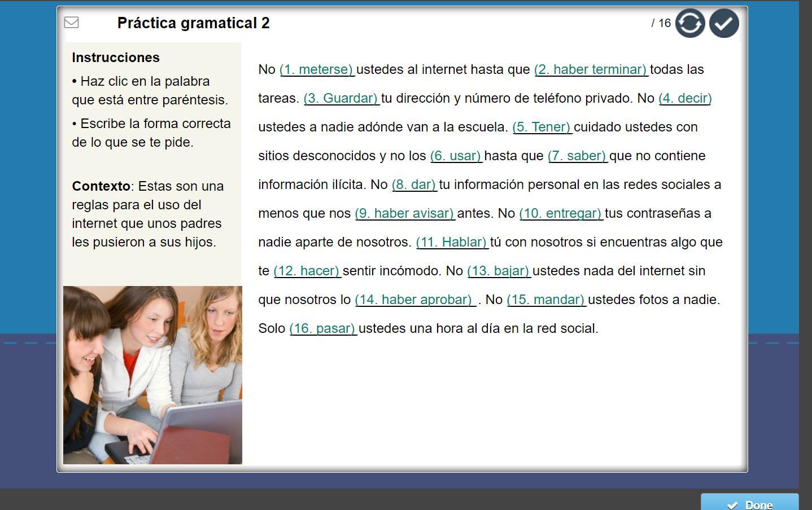Click blank (6. usar)

(456, 156)
